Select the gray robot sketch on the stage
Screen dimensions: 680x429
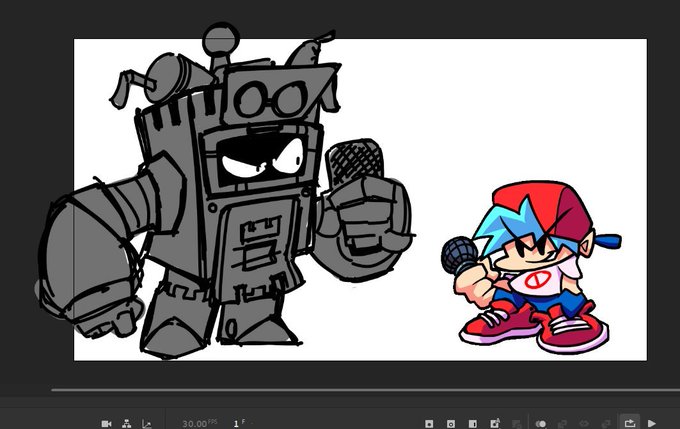[226, 191]
